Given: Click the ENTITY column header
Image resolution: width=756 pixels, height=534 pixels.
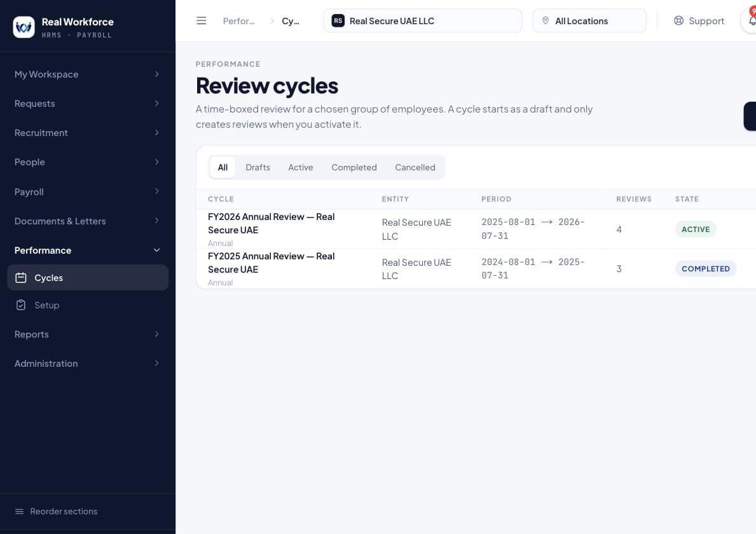Looking at the screenshot, I should coord(395,199).
